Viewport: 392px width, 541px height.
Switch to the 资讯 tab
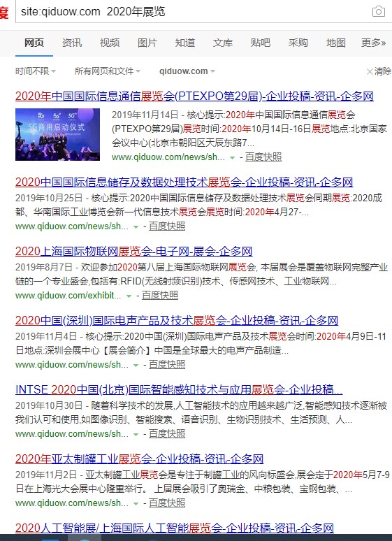click(x=72, y=43)
